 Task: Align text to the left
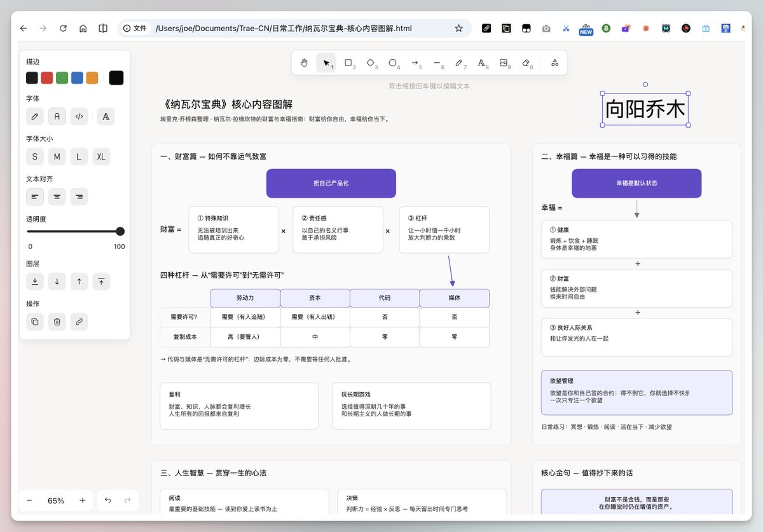coord(35,196)
